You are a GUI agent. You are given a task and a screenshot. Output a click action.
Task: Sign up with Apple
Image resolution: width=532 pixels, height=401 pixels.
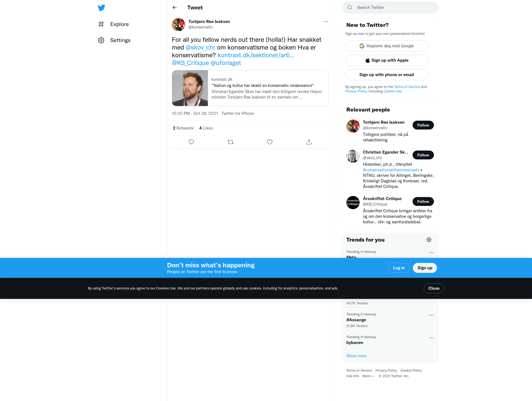point(387,60)
